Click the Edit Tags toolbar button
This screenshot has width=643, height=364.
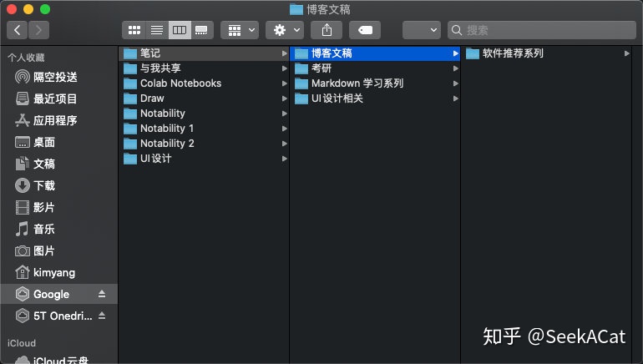tap(365, 30)
